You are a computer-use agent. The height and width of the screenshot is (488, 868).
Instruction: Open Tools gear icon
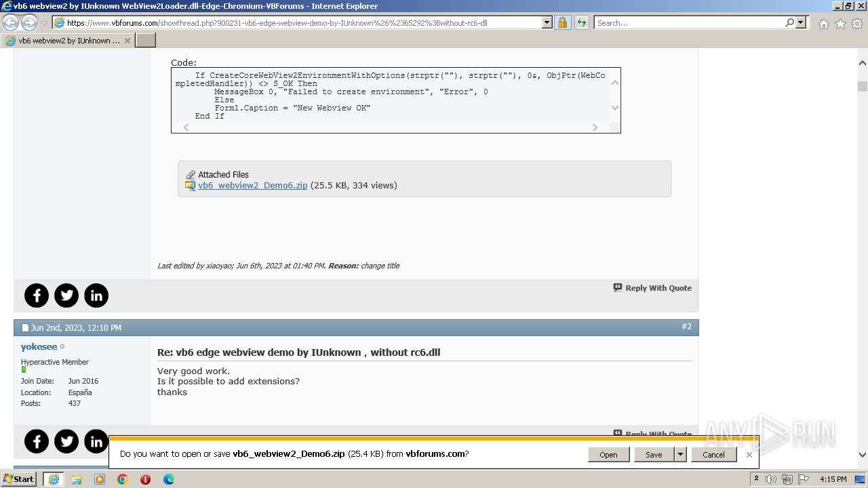tap(857, 24)
